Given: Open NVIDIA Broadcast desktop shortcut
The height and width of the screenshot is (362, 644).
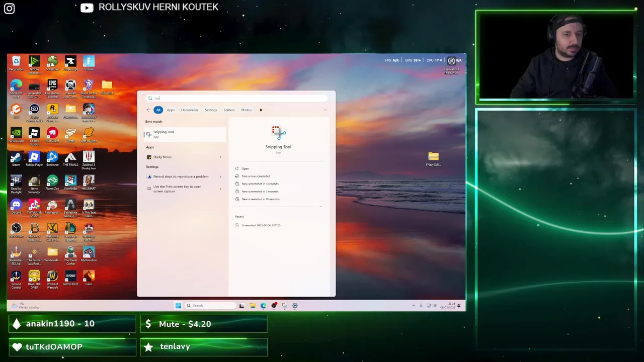Looking at the screenshot, I should tap(34, 64).
